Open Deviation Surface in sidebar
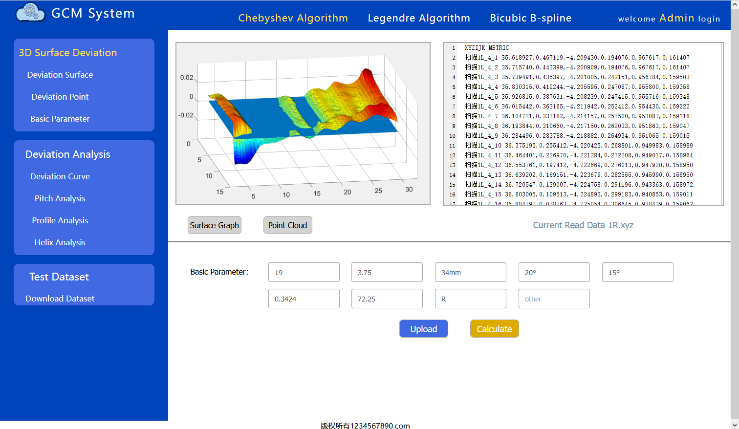 pyautogui.click(x=60, y=75)
